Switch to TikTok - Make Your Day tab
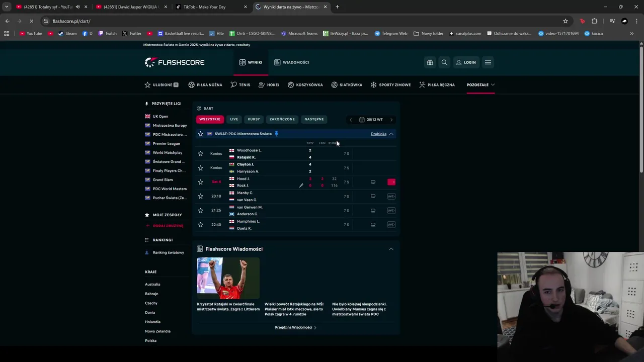Image resolution: width=644 pixels, height=362 pixels. (211, 7)
